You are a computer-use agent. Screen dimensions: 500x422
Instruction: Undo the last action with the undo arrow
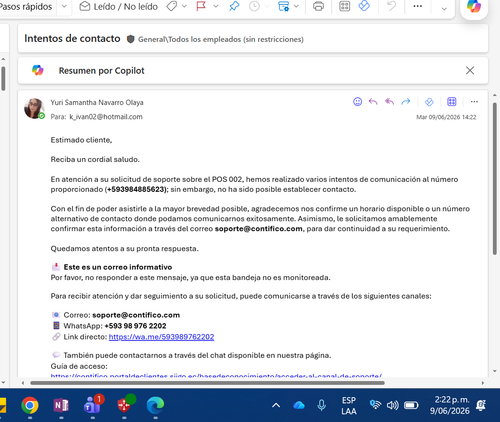point(391,6)
